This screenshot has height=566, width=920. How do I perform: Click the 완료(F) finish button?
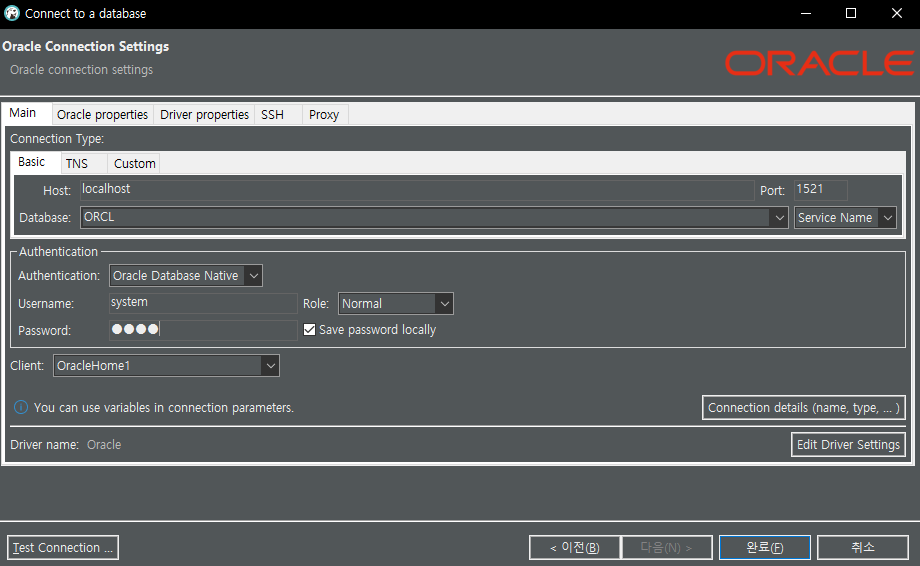pos(765,547)
